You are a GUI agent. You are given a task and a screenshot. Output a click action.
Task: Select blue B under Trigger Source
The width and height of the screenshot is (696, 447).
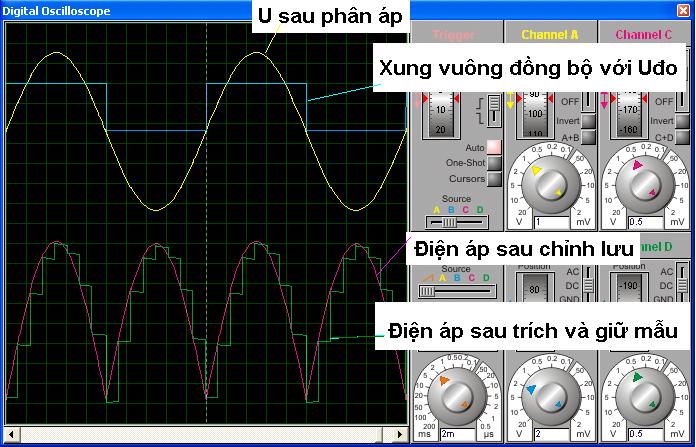pos(451,210)
